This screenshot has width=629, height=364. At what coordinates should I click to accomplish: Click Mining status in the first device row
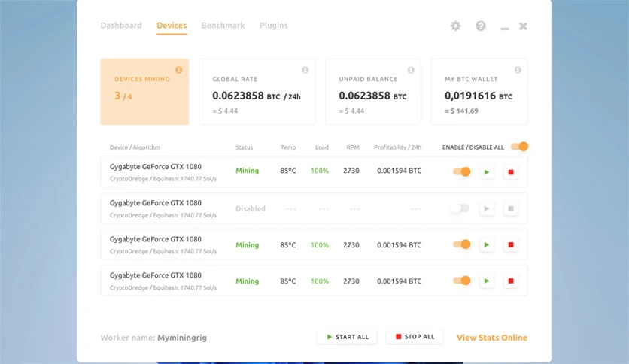247,171
